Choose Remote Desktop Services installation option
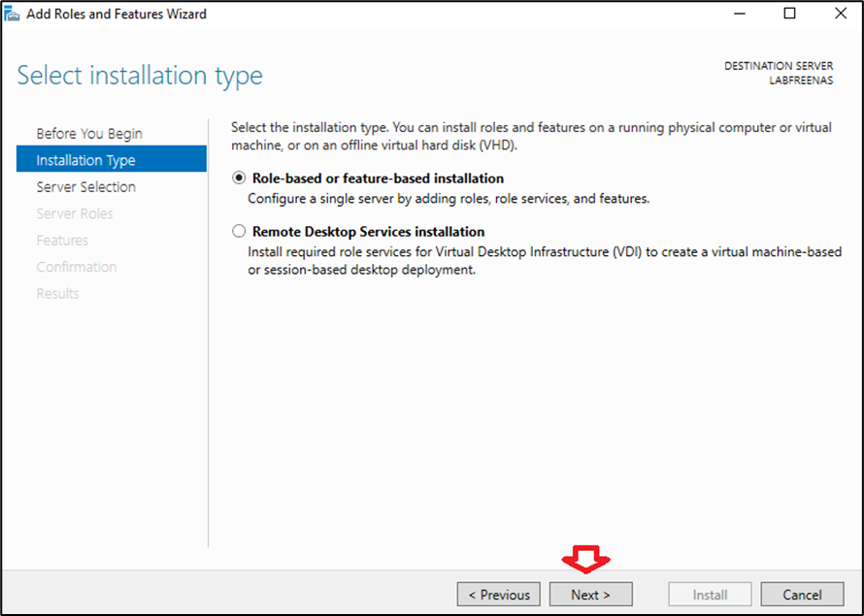 [239, 232]
